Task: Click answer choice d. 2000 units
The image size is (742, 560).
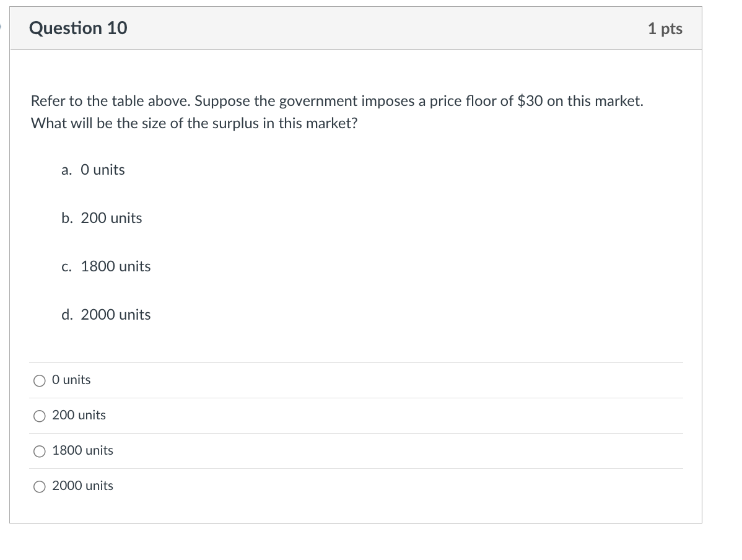Action: (x=105, y=315)
